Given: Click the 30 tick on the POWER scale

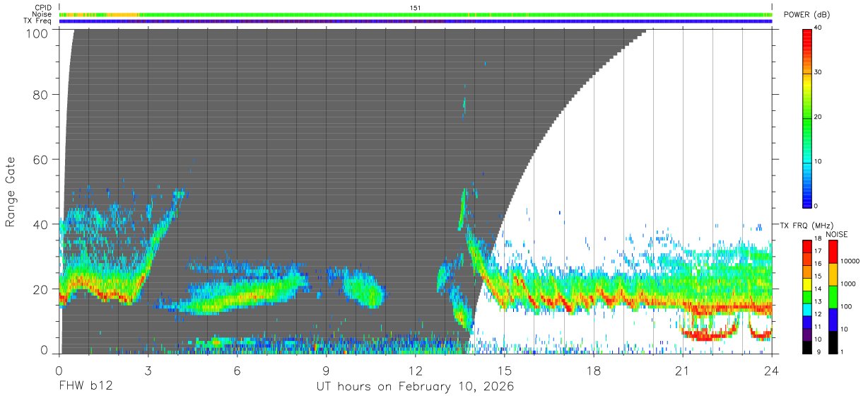Looking at the screenshot, I should pos(819,73).
